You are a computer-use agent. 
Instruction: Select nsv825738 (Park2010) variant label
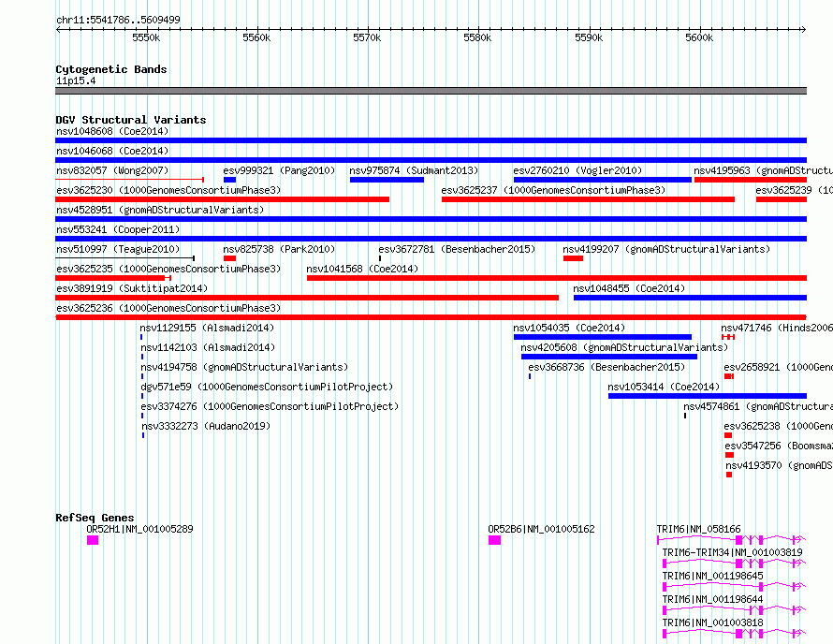(279, 249)
